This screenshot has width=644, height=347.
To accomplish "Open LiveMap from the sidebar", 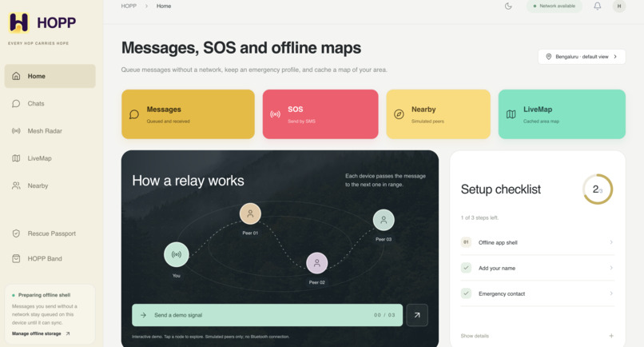I will [x=50, y=158].
